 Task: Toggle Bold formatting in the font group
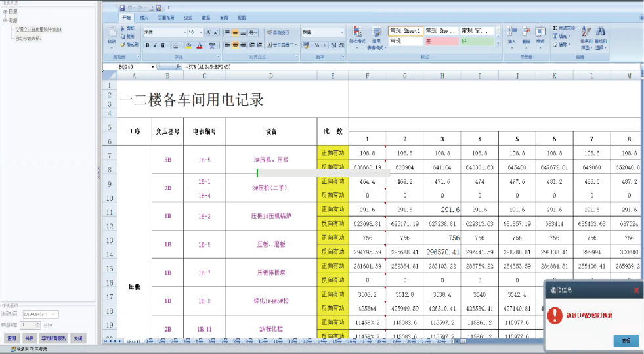point(148,45)
